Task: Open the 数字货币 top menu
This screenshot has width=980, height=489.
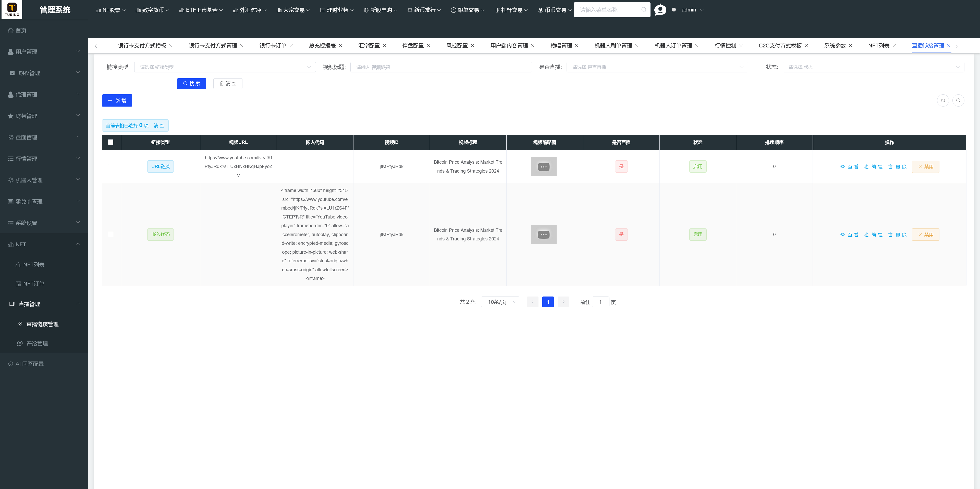Action: 152,10
